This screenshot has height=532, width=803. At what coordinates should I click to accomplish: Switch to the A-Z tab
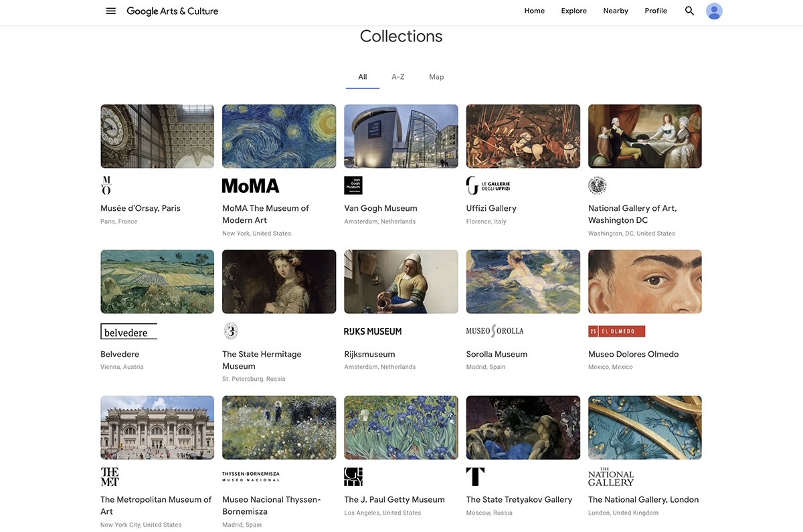click(x=398, y=77)
